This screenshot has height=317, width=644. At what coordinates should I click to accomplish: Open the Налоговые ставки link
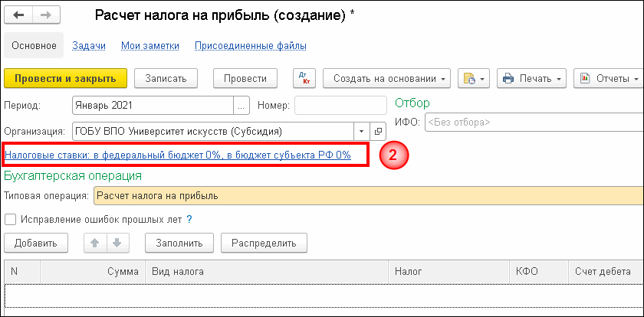pyautogui.click(x=178, y=155)
